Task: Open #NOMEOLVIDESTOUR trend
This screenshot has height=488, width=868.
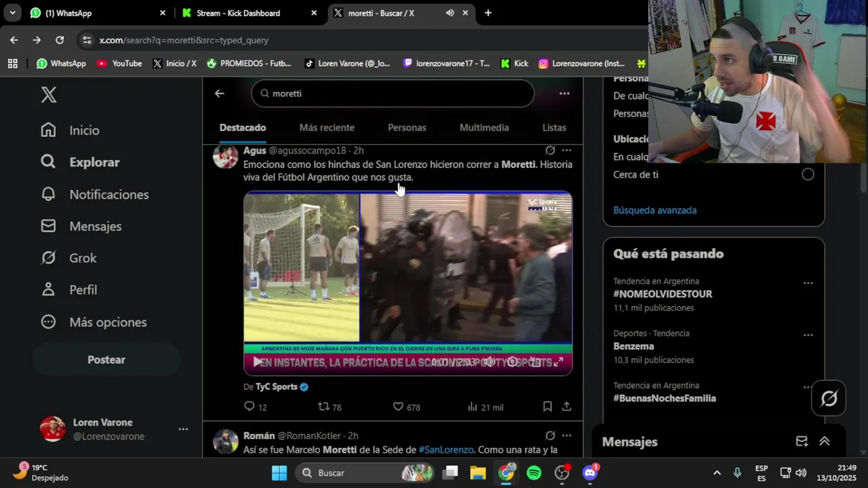Action: (663, 294)
